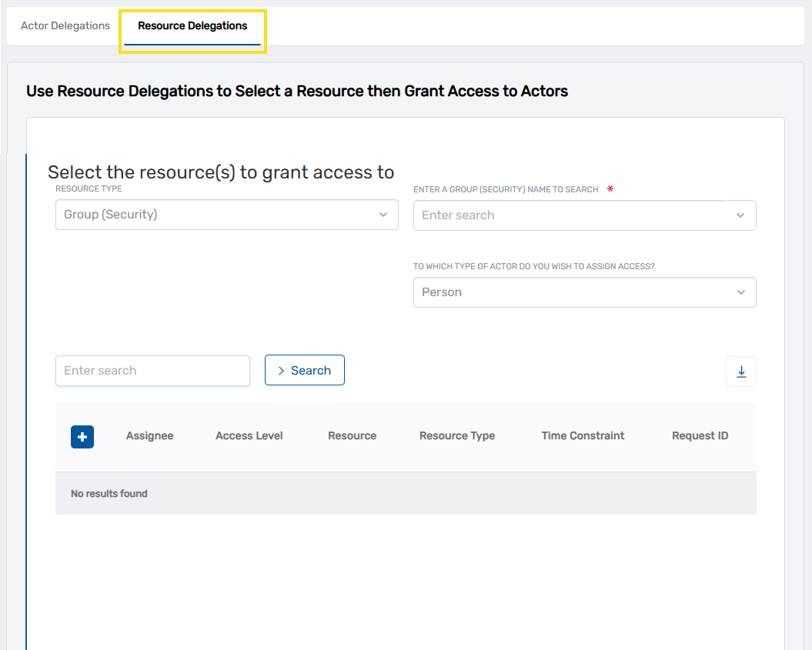Open the actor type Person dropdown

585,292
